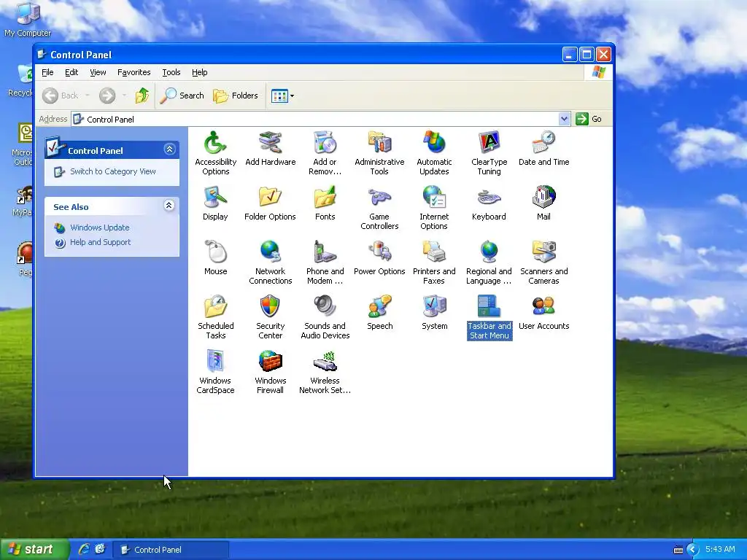Open the Windows Update link

[x=99, y=227]
